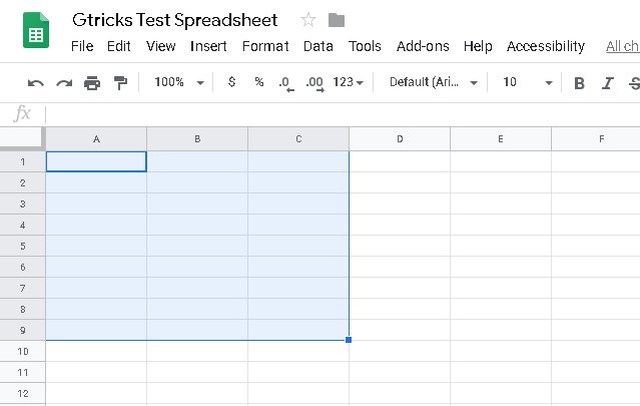
Task: Open the 100% zoom dropdown
Action: coord(179,82)
